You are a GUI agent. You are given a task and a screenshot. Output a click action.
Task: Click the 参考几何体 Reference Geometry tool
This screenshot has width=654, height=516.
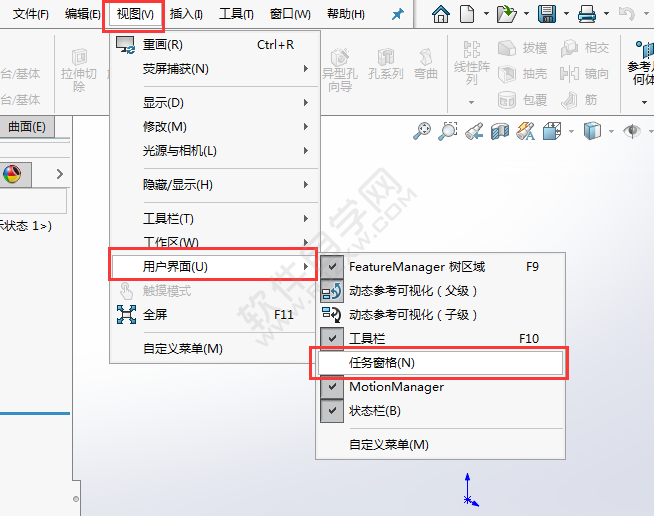(641, 63)
